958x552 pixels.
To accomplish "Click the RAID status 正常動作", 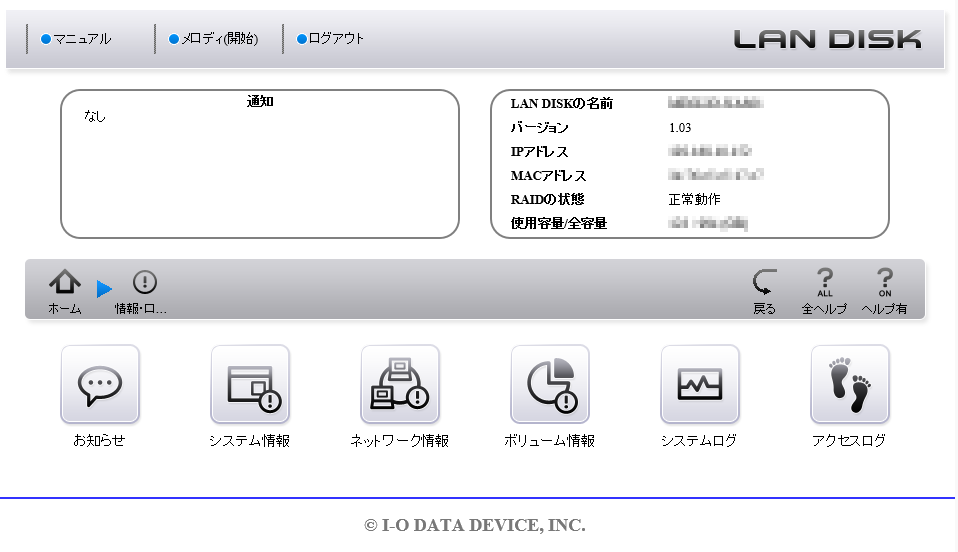I will coord(695,199).
